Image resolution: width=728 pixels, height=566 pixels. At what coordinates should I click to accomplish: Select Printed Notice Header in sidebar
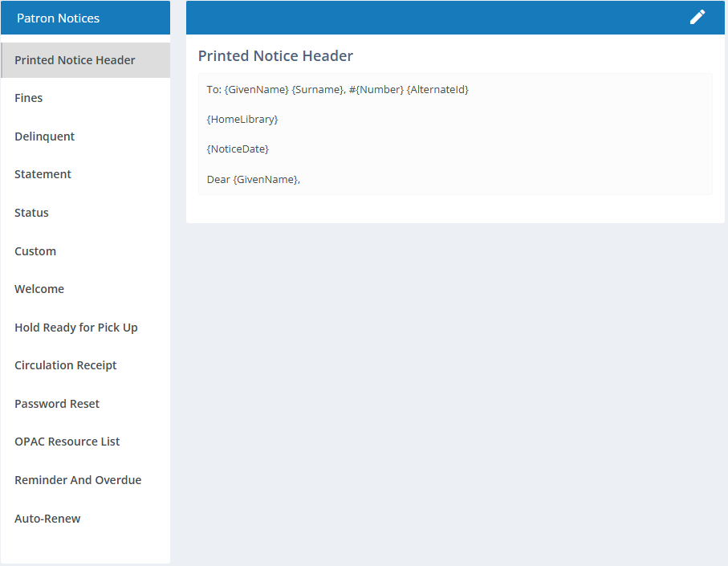85,60
